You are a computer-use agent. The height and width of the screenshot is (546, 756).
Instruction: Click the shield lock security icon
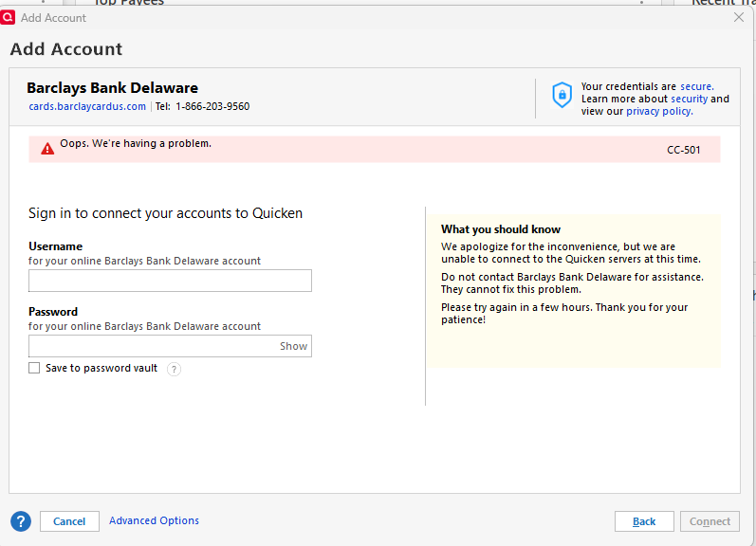pos(562,95)
